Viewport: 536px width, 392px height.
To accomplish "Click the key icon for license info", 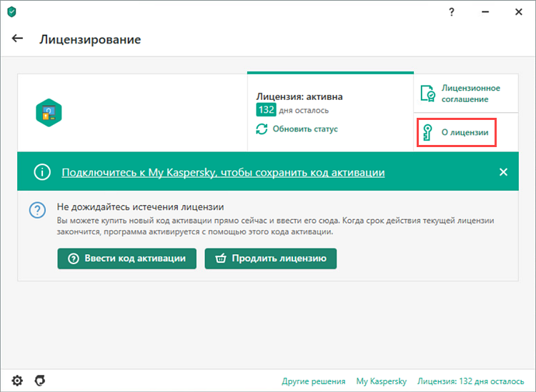I will [427, 133].
